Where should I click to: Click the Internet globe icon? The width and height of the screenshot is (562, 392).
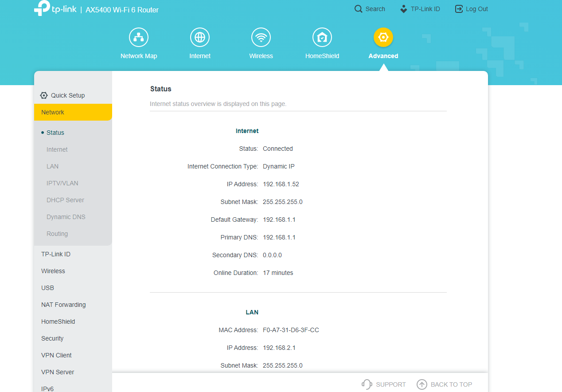[200, 37]
